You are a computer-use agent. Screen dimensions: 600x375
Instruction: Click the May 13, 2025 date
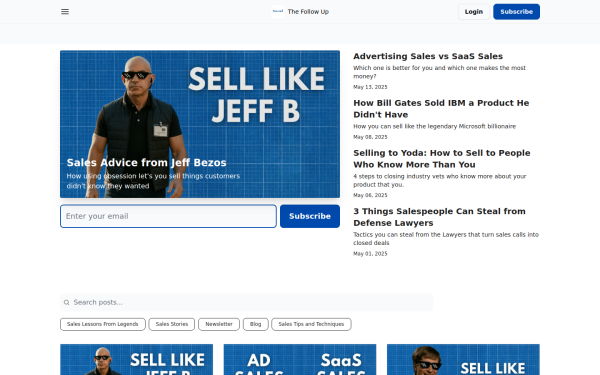pyautogui.click(x=370, y=87)
